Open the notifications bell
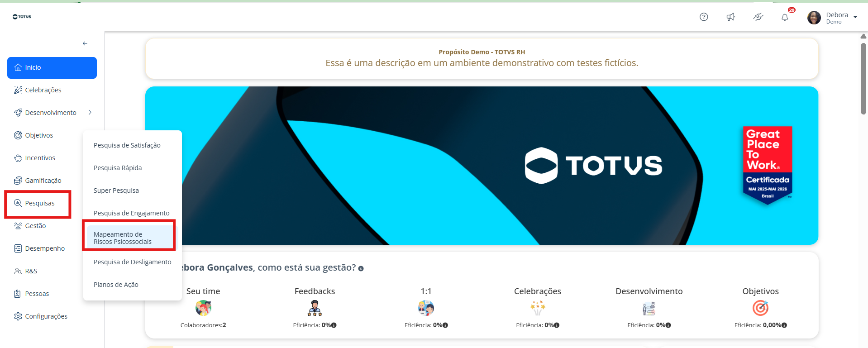The width and height of the screenshot is (868, 348). point(785,17)
